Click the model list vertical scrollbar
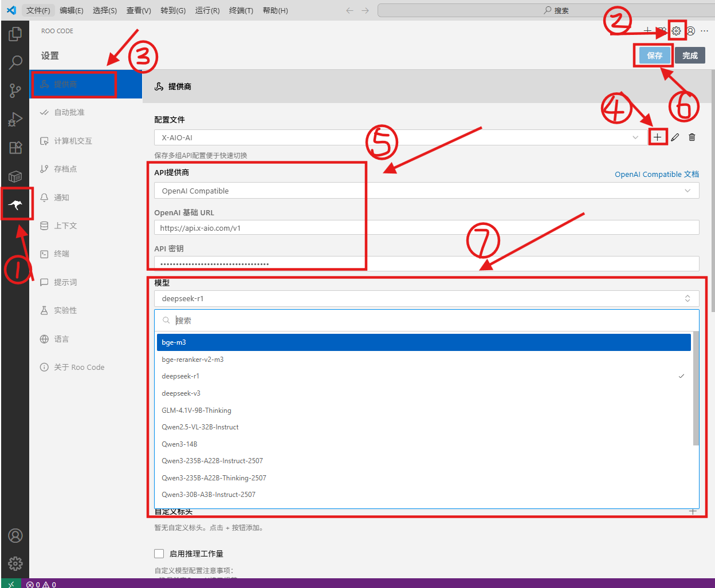 point(696,388)
